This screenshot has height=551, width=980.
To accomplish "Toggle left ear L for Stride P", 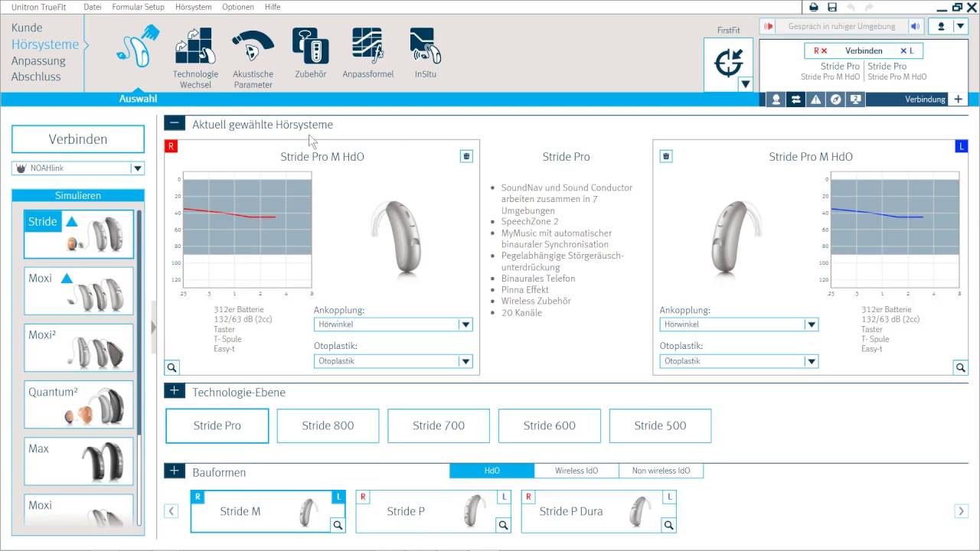I will [504, 497].
